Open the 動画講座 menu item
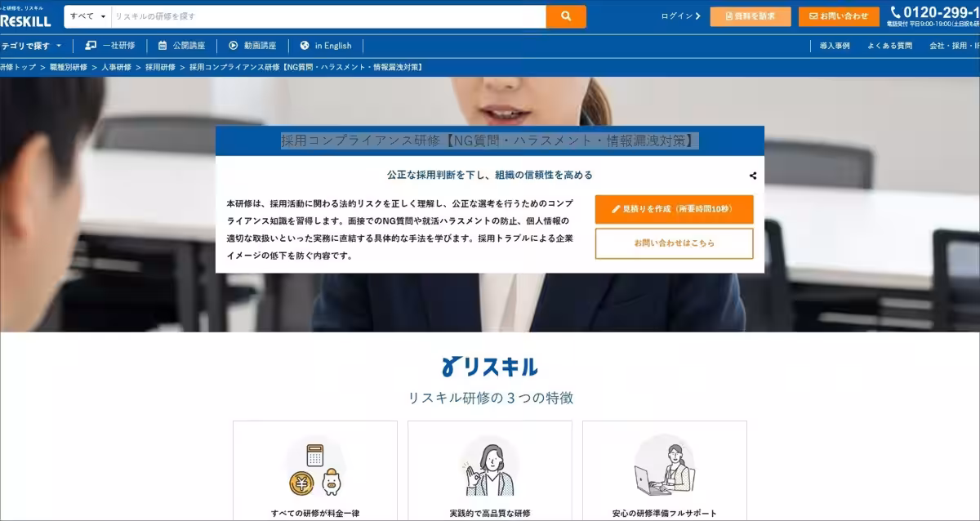This screenshot has width=980, height=521. click(252, 46)
